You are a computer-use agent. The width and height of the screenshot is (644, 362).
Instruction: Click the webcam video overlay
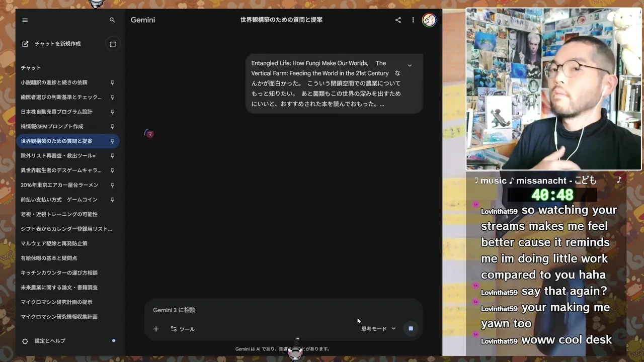coord(553,89)
